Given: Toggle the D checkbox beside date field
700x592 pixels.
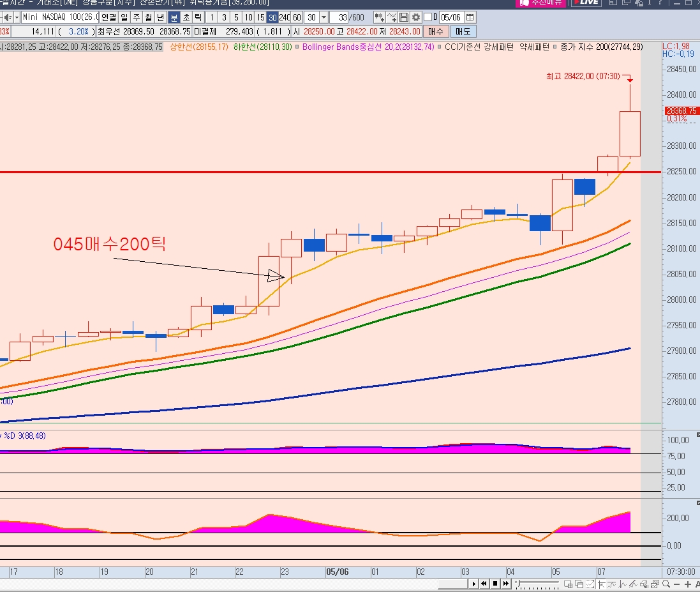Looking at the screenshot, I should [x=428, y=17].
